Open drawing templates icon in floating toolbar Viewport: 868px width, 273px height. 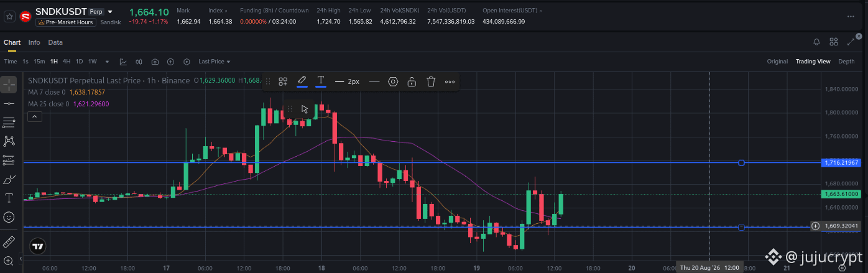(282, 81)
